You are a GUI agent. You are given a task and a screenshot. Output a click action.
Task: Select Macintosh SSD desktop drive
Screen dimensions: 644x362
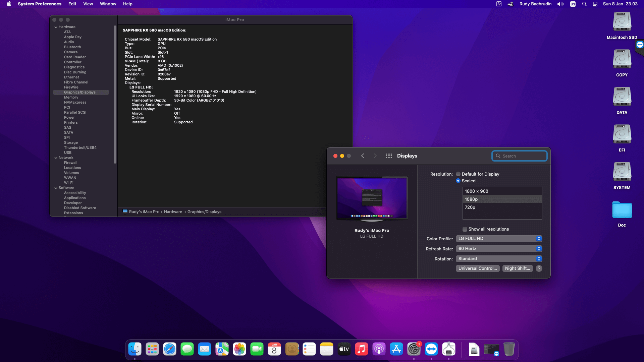(622, 25)
